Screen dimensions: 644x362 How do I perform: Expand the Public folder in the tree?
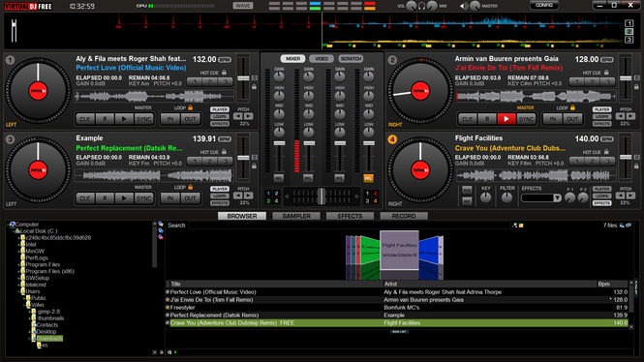coord(24,298)
